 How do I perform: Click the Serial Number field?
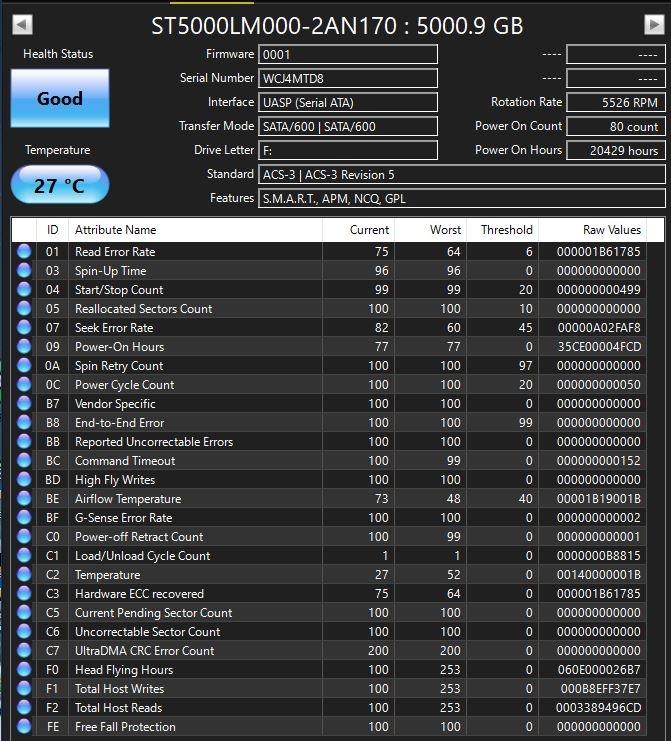pos(347,78)
